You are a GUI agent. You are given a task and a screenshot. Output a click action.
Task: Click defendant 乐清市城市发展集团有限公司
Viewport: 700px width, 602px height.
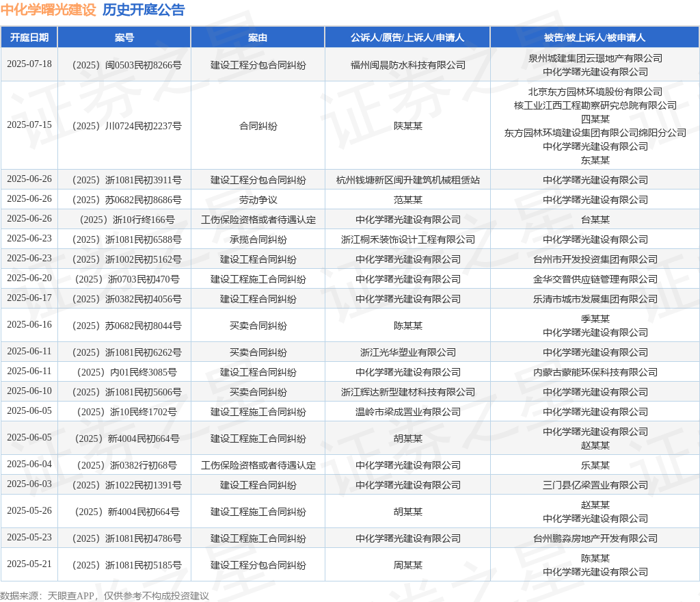pos(595,299)
